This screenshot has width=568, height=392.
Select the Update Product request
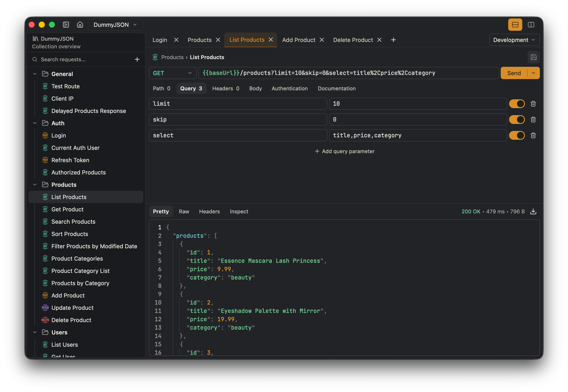coord(86,308)
